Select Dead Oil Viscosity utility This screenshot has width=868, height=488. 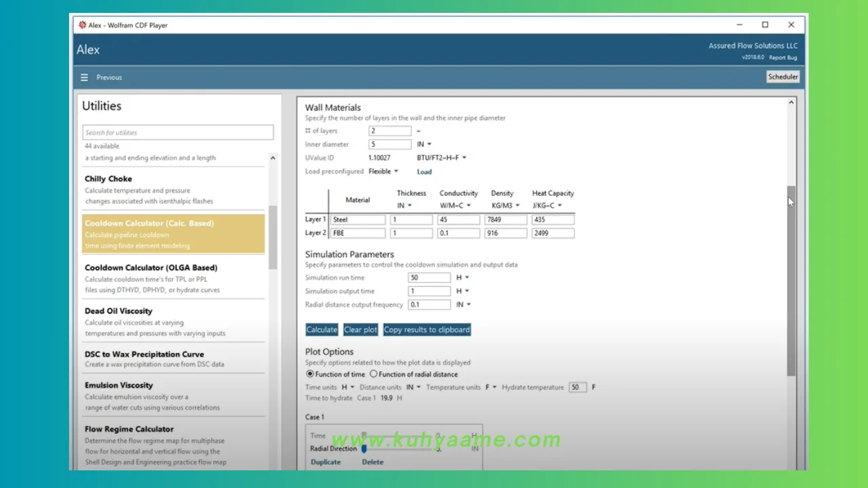click(x=174, y=322)
